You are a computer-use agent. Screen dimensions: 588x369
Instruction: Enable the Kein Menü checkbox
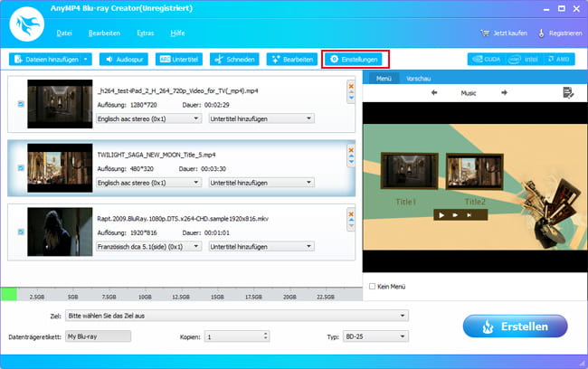click(372, 286)
